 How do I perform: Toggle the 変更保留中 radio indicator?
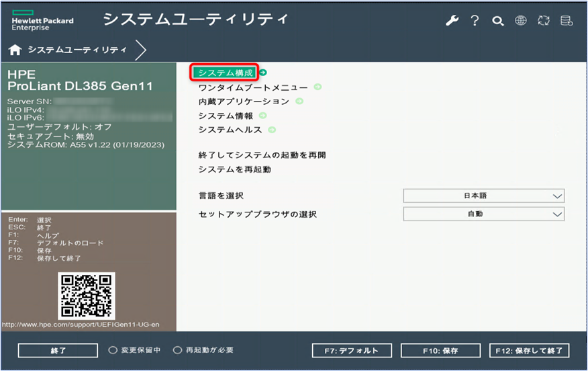coord(113,350)
